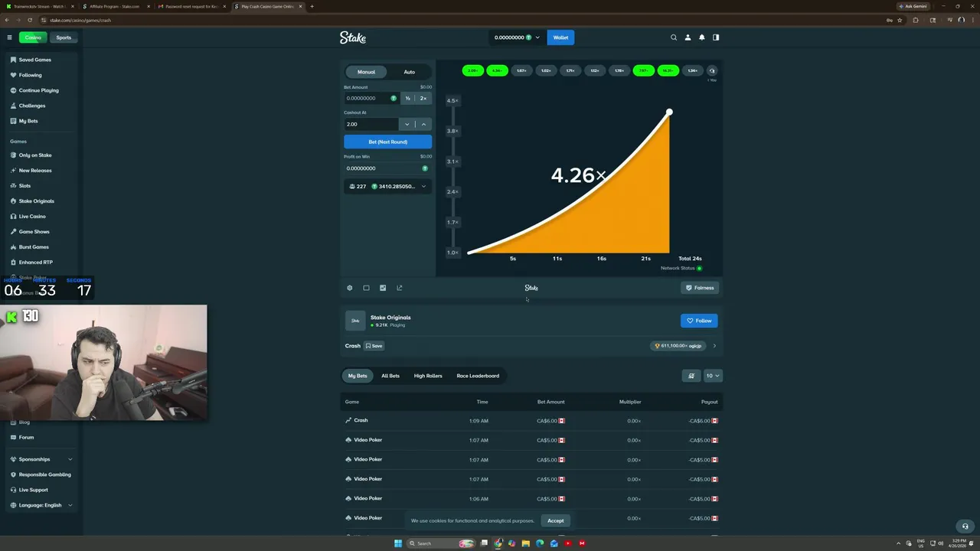Click the 14.31× previous result pill
The width and height of the screenshot is (980, 551).
[x=668, y=70]
